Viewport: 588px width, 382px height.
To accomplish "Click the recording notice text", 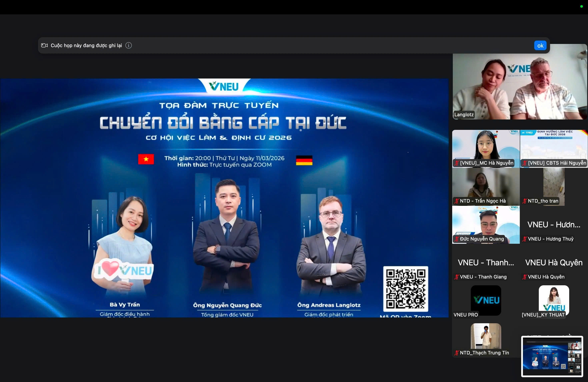I will pyautogui.click(x=86, y=45).
